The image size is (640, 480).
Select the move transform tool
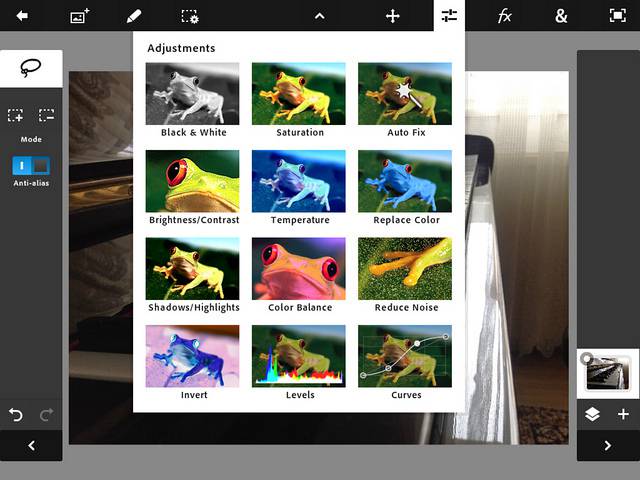(x=393, y=16)
